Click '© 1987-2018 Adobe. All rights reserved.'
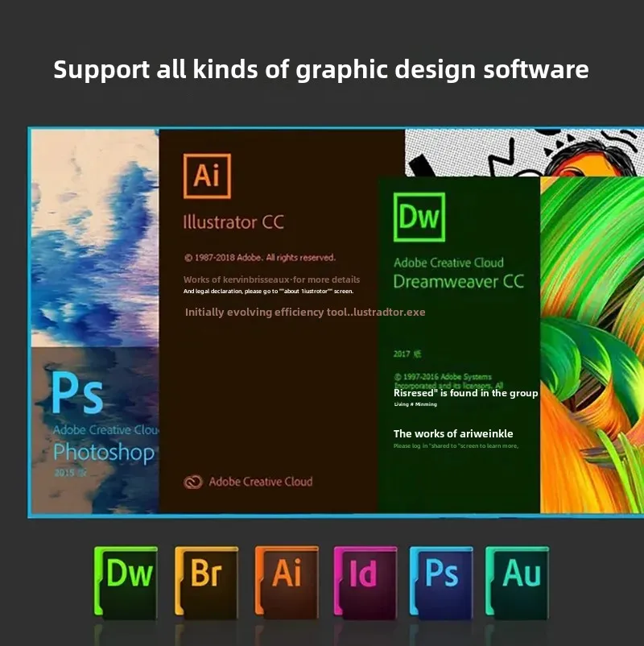This screenshot has height=646, width=644. pos(259,258)
